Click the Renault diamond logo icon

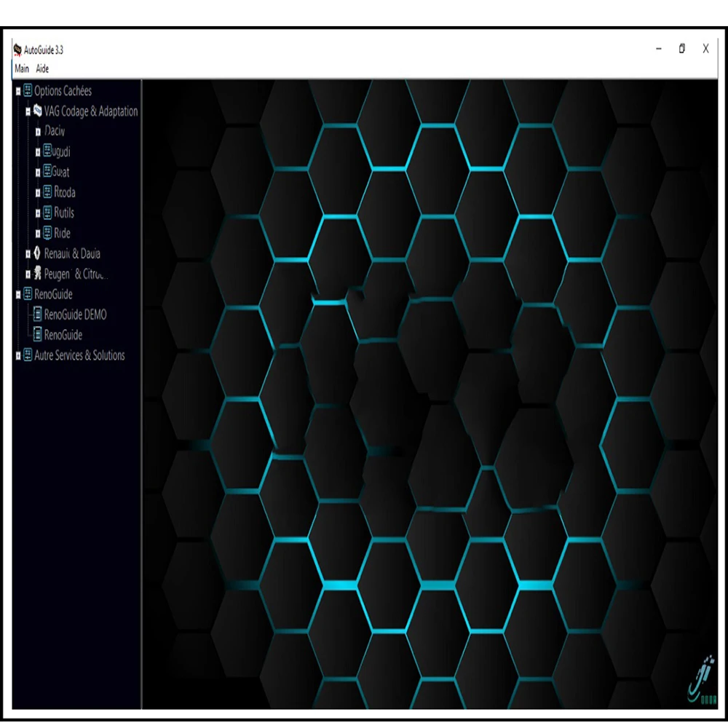point(37,253)
